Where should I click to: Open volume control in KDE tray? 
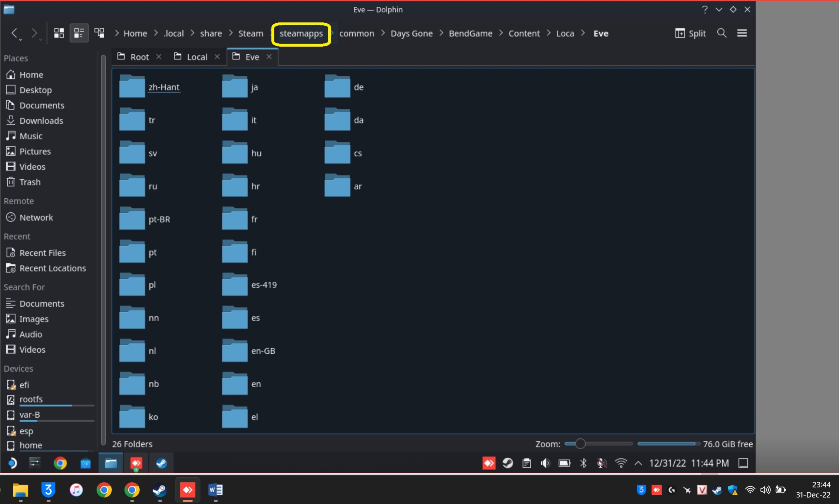[545, 463]
